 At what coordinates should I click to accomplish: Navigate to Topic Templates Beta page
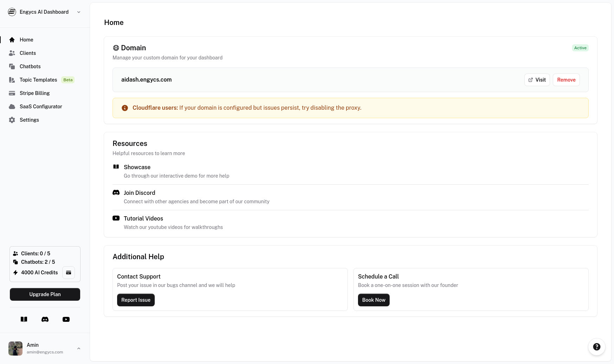(x=38, y=80)
